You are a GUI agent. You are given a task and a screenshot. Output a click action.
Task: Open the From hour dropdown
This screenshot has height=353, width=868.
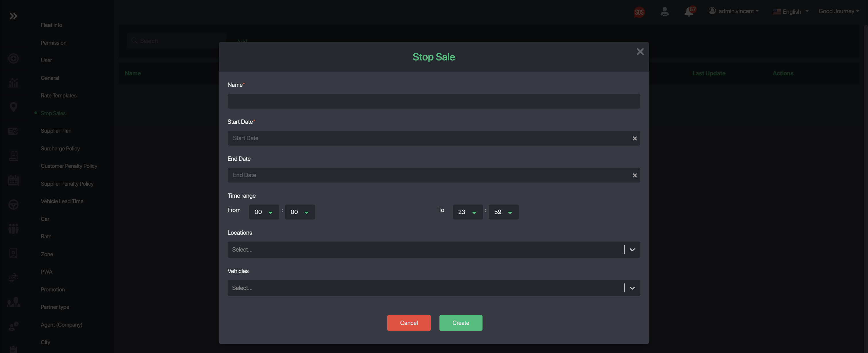[x=264, y=212]
